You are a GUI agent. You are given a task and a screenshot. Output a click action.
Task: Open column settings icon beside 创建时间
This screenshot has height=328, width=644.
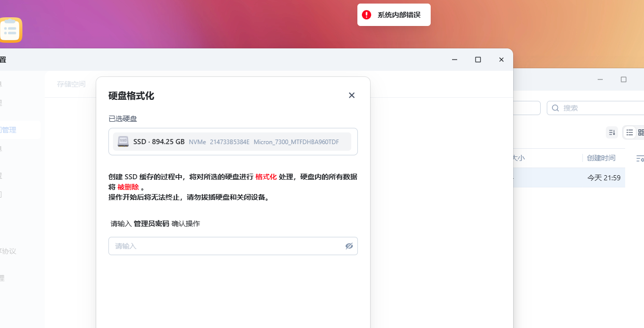pos(640,159)
